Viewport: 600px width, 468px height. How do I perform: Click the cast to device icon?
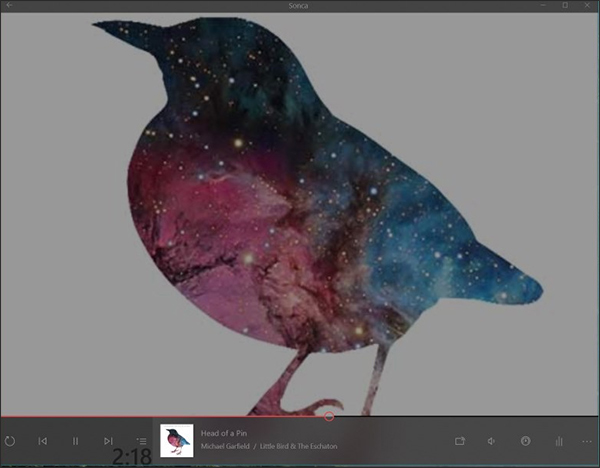tap(460, 441)
